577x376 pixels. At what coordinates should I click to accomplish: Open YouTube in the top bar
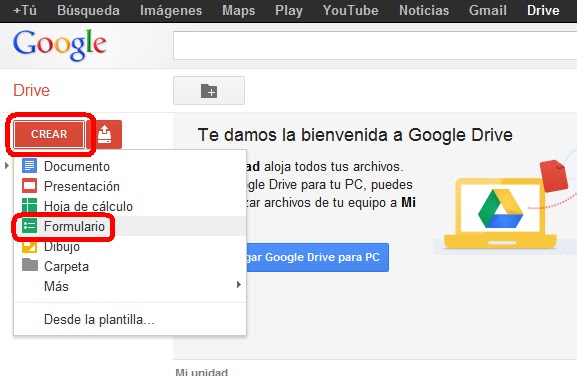[350, 10]
